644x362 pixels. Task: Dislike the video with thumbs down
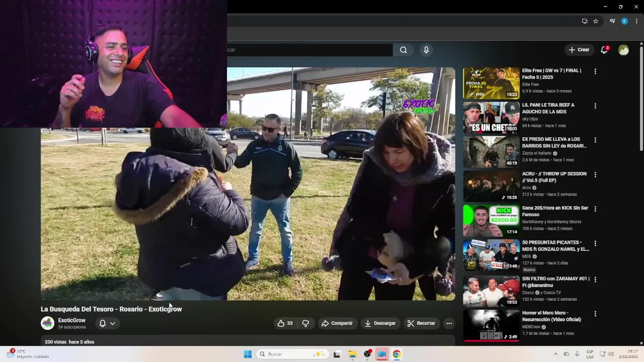click(x=305, y=323)
